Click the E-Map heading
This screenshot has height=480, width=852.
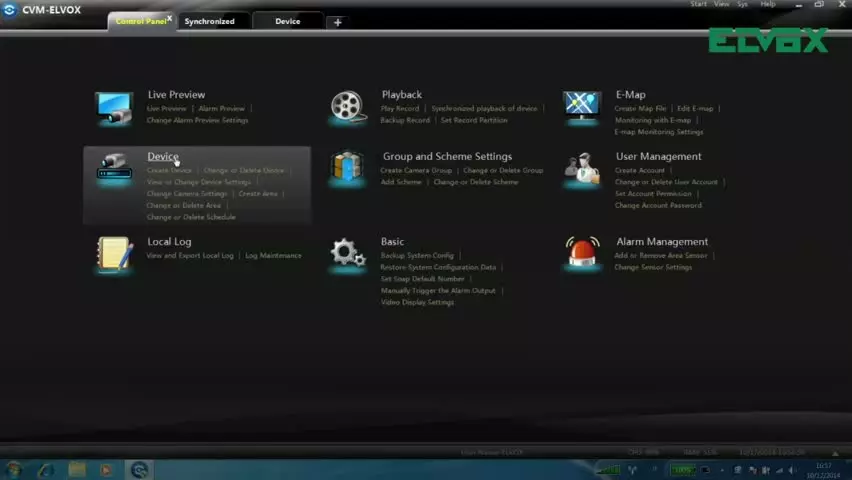pyautogui.click(x=630, y=95)
